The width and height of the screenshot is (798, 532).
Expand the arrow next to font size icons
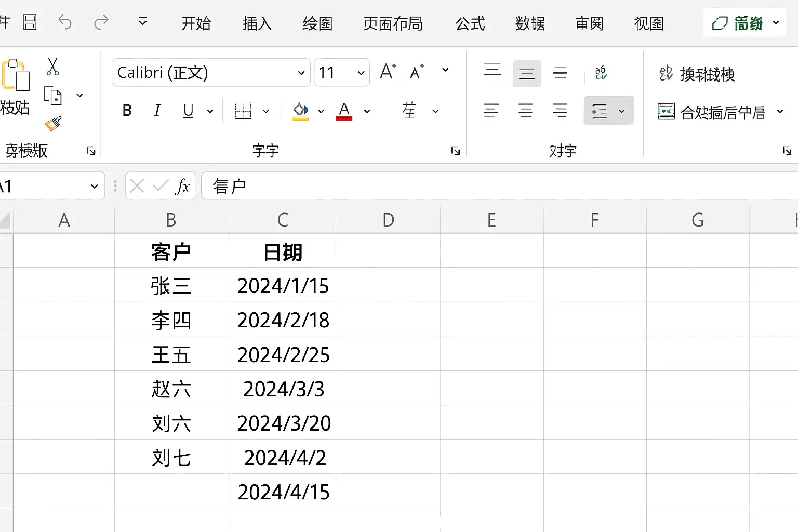(x=445, y=70)
